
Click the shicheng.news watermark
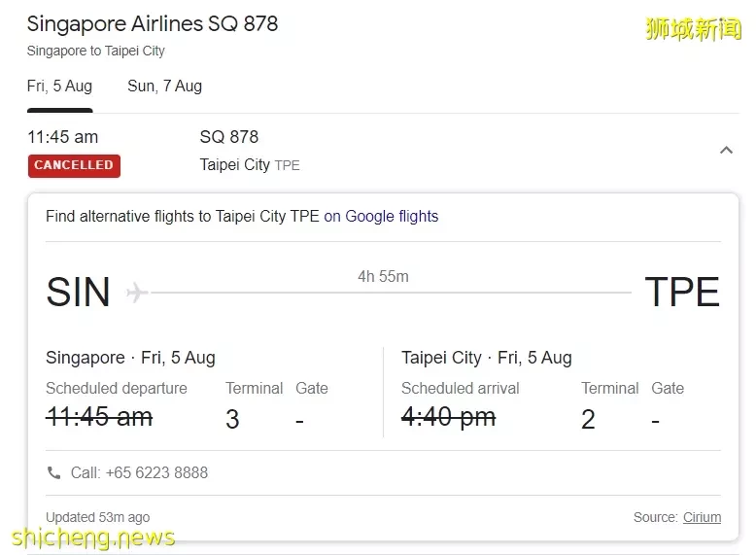[93, 538]
